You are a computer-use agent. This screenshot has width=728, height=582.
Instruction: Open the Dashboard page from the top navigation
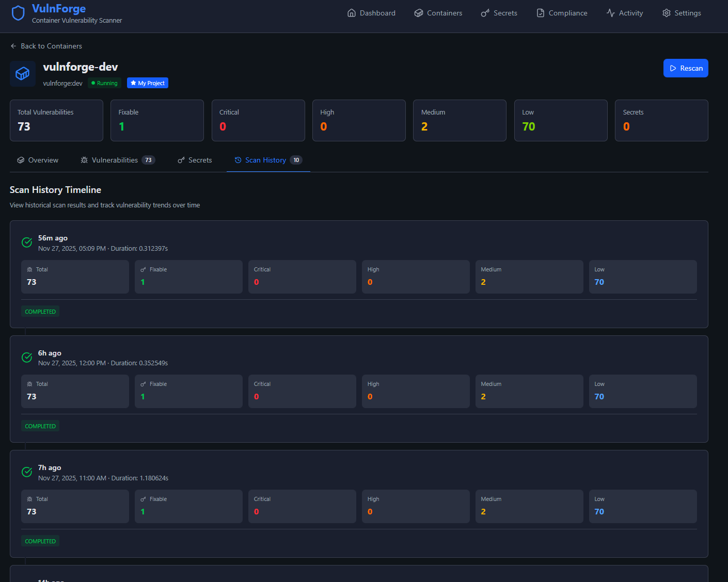pos(371,13)
